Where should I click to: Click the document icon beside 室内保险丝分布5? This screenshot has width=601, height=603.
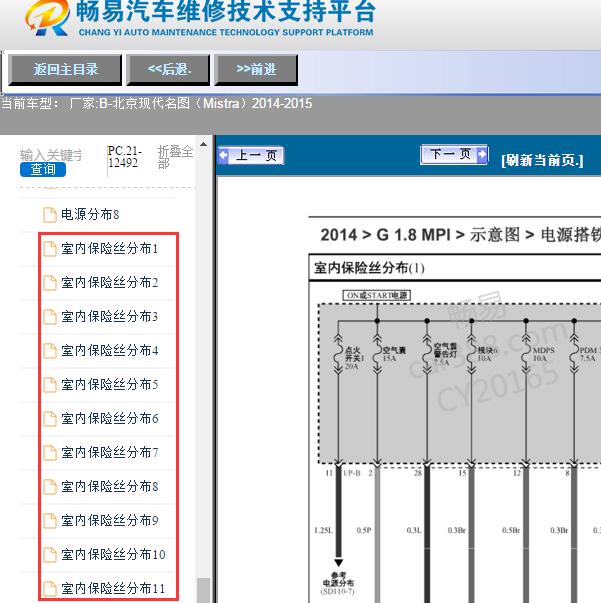click(50, 385)
